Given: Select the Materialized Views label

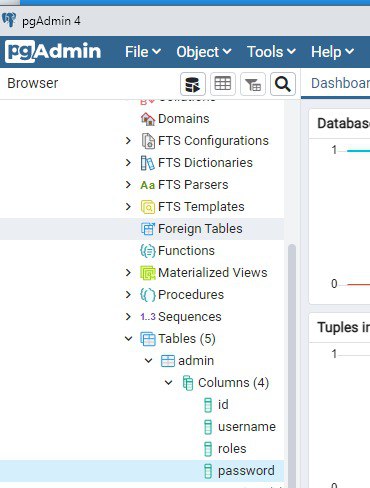Looking at the screenshot, I should pyautogui.click(x=213, y=273).
